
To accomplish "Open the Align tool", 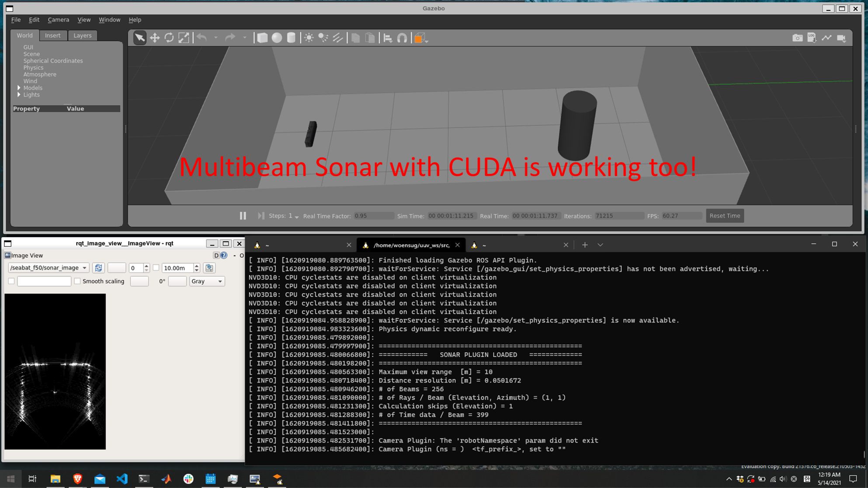I will (388, 38).
